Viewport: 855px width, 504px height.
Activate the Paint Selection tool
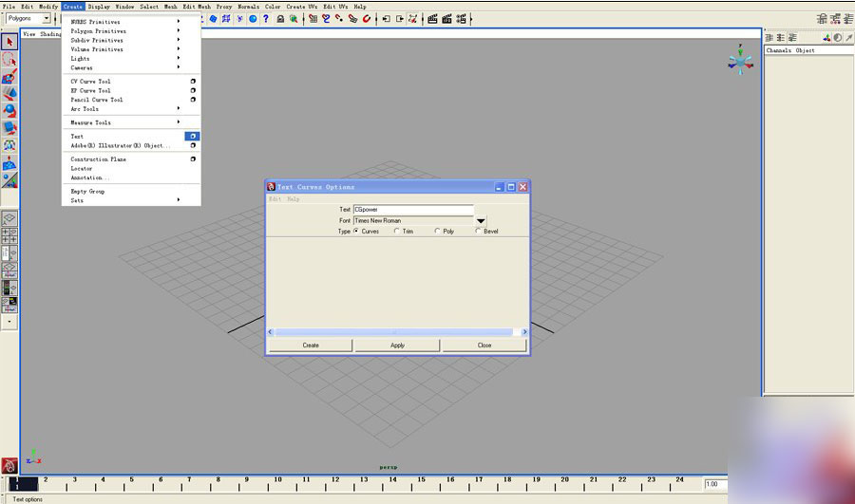(9, 76)
